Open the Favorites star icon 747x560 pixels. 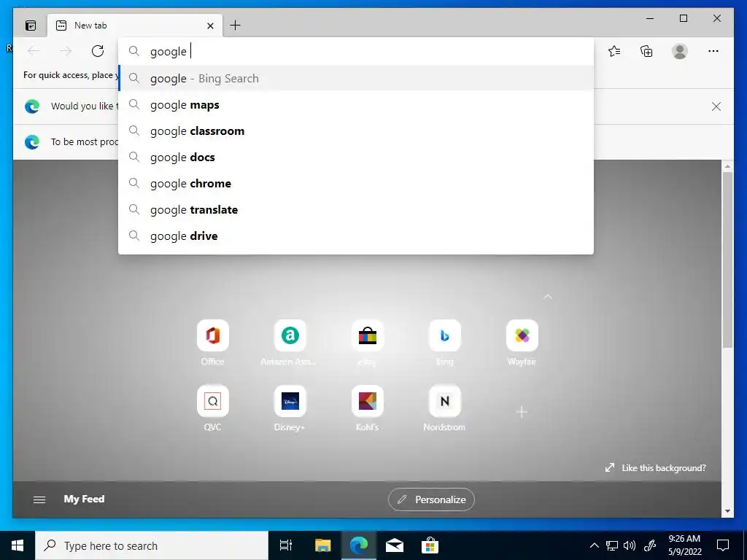(614, 51)
